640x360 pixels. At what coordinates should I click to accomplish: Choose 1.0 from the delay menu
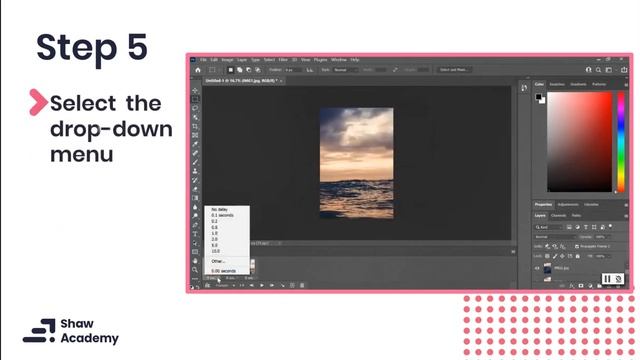click(x=215, y=233)
